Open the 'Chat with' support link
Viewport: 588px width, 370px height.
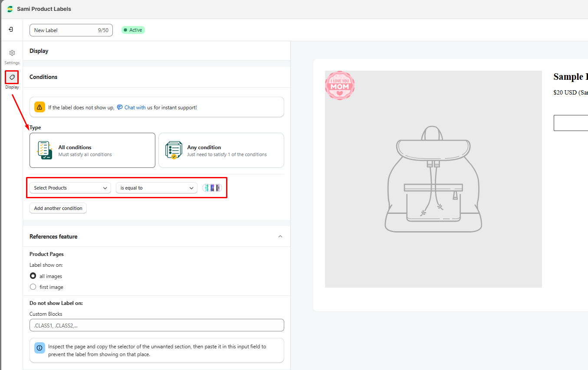click(x=135, y=108)
